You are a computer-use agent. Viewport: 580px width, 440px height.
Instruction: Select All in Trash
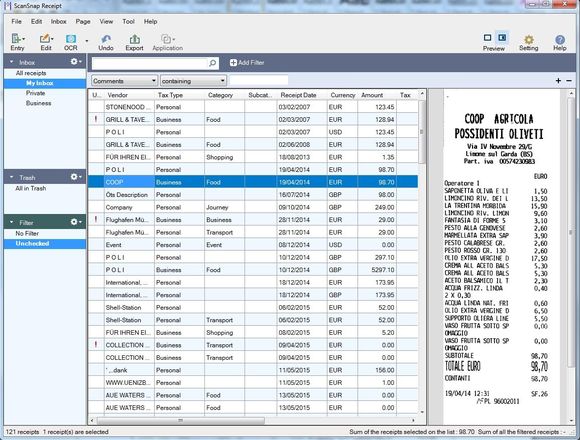pos(31,189)
